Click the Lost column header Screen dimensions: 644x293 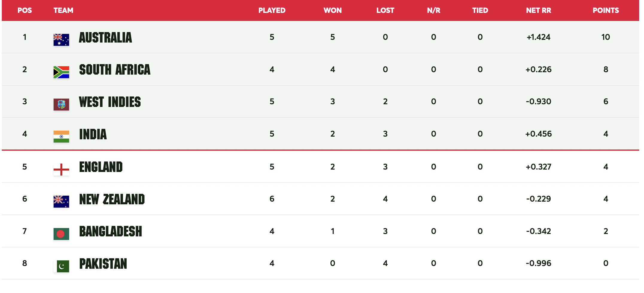(385, 10)
